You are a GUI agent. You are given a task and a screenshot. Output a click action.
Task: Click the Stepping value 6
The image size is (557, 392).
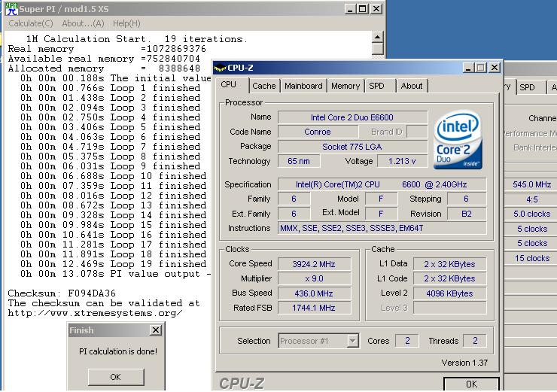[x=467, y=199]
